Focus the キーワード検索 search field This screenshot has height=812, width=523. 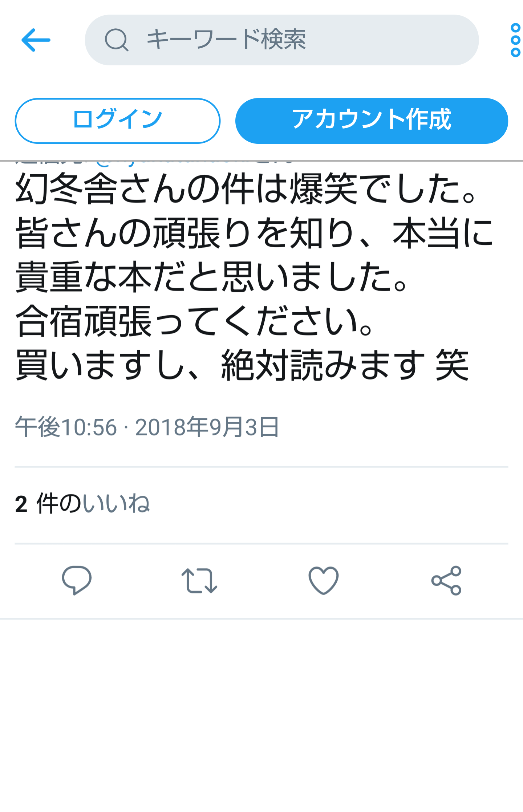tap(281, 40)
